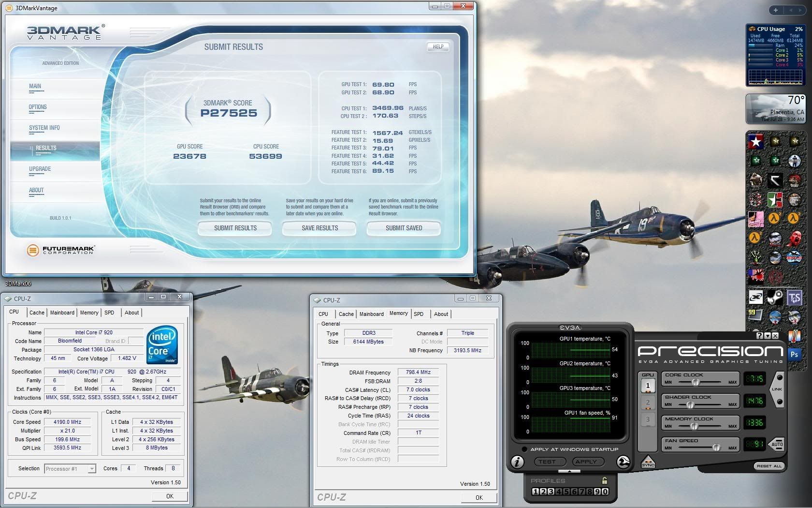This screenshot has height=508, width=812.
Task: Collapse the Precision profiles panel arrow
Action: click(569, 471)
